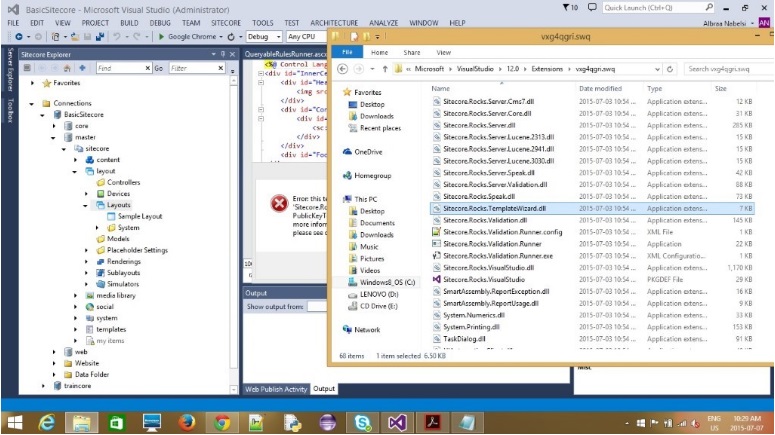The height and width of the screenshot is (435, 775).
Task: Open Google Chrome from the taskbar
Action: (x=222, y=423)
